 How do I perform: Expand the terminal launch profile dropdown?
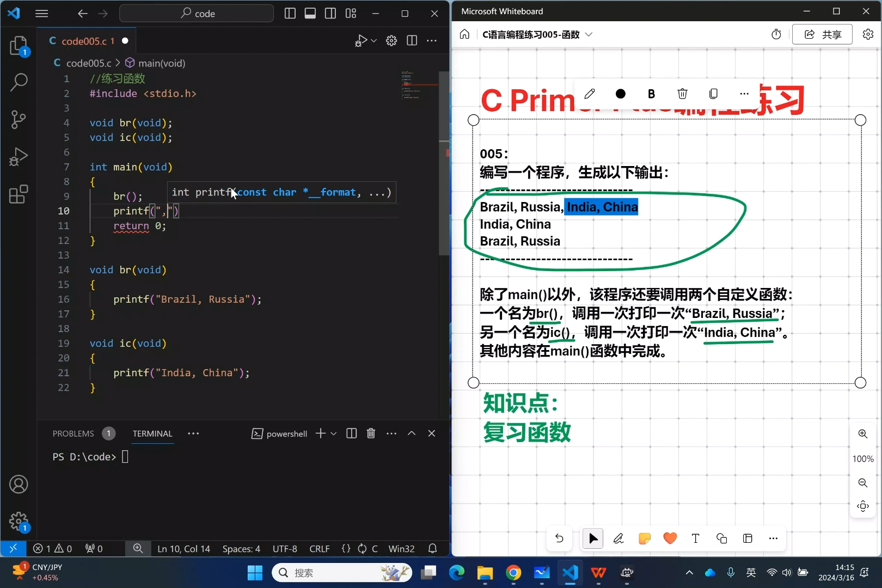point(334,433)
